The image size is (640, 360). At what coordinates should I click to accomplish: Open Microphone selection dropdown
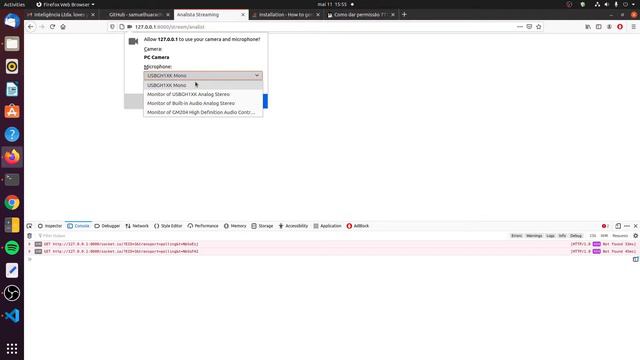tap(203, 76)
